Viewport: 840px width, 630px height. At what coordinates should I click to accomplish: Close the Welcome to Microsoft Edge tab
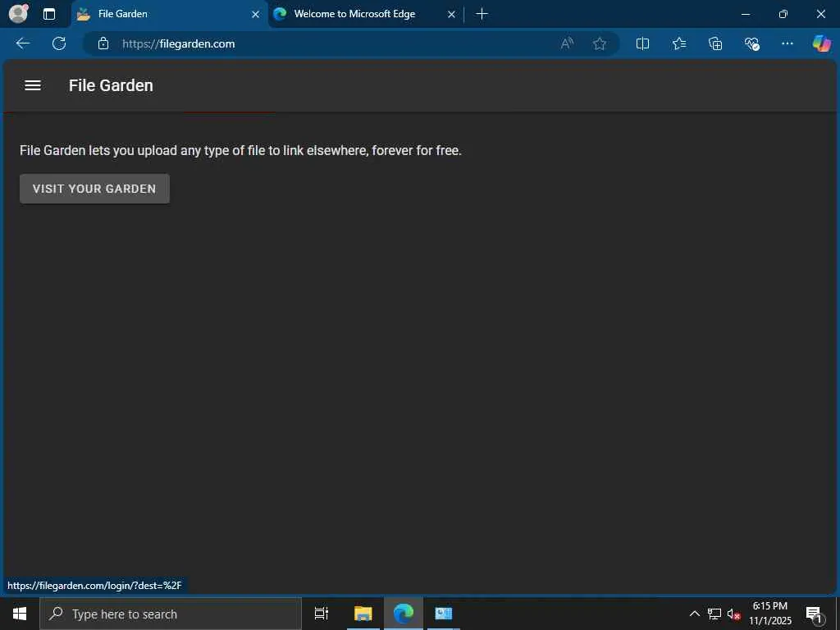[451, 15]
